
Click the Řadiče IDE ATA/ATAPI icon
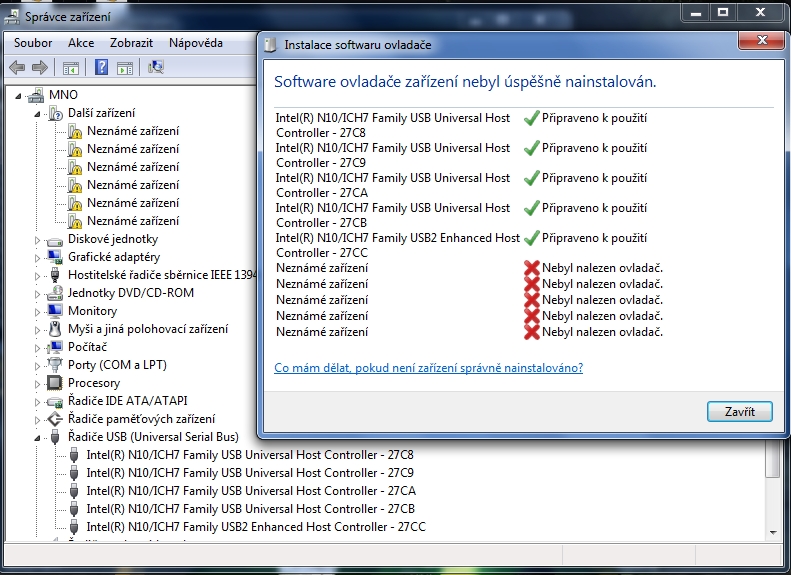coord(54,401)
